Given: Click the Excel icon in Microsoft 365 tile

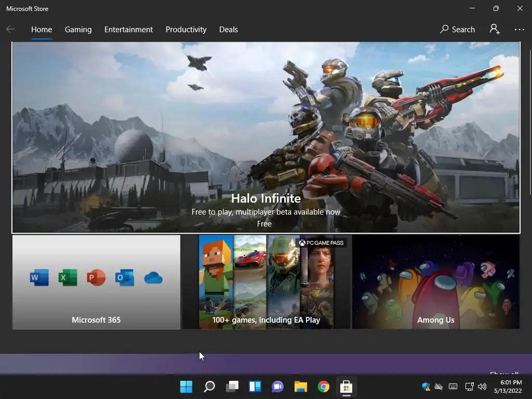Looking at the screenshot, I should (x=68, y=277).
